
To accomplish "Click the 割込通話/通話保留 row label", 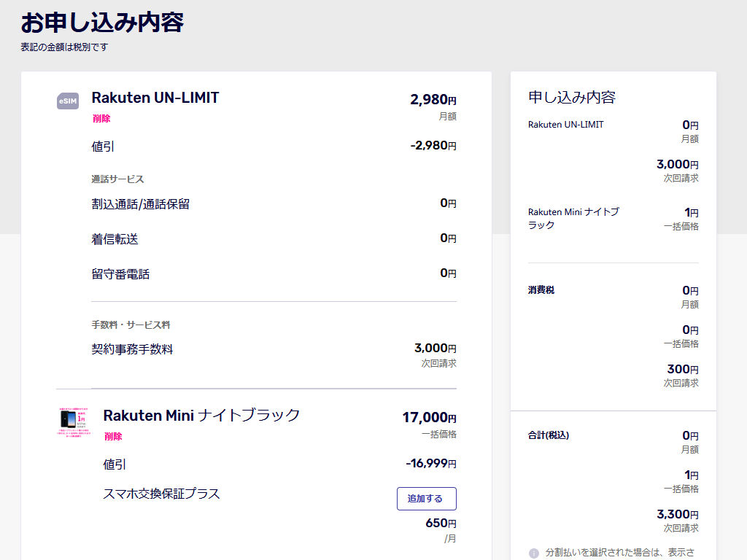I will coord(141,204).
